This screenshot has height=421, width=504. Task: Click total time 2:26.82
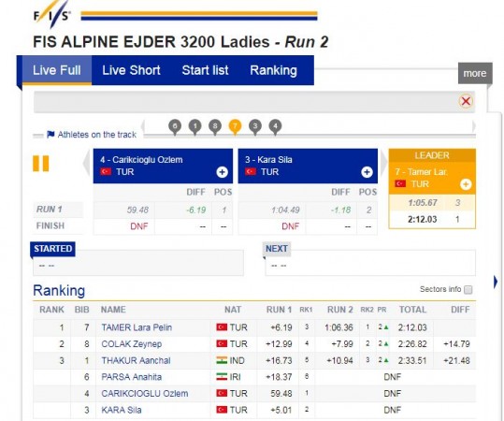click(412, 344)
